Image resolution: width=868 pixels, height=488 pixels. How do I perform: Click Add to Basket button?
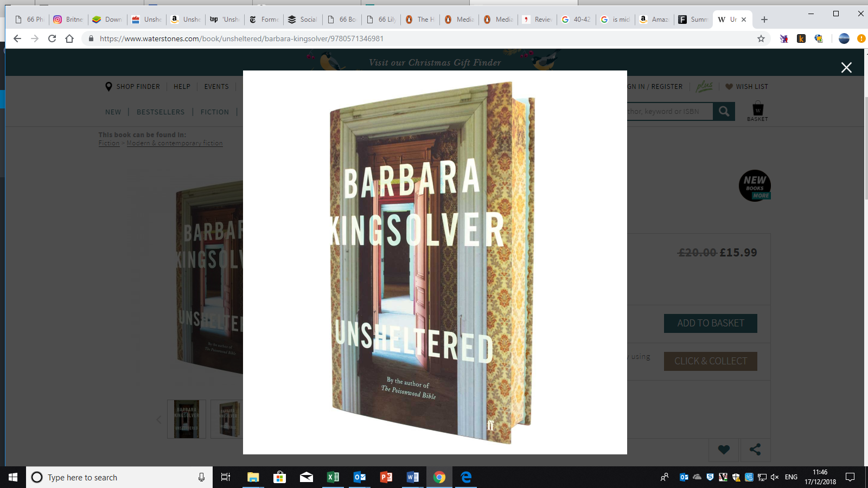711,323
